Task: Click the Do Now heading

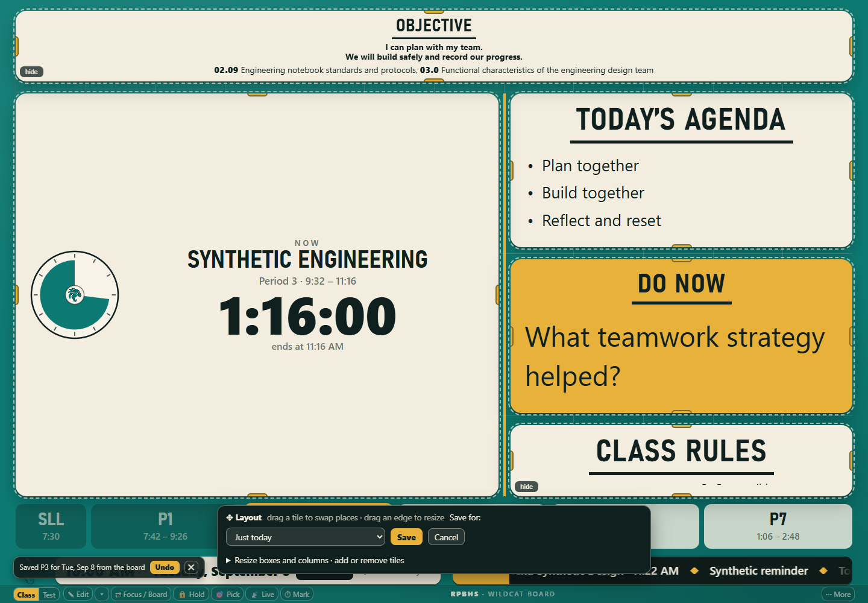Action: point(682,283)
